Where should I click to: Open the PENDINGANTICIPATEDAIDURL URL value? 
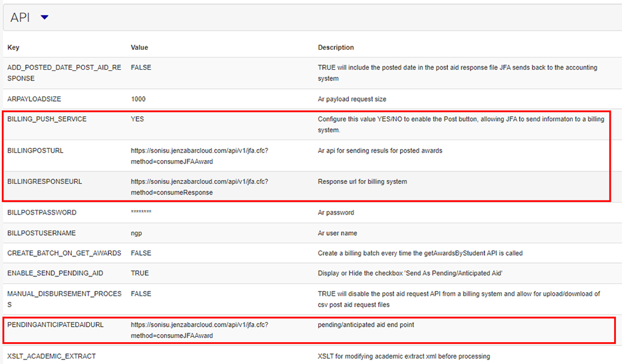pos(199,330)
